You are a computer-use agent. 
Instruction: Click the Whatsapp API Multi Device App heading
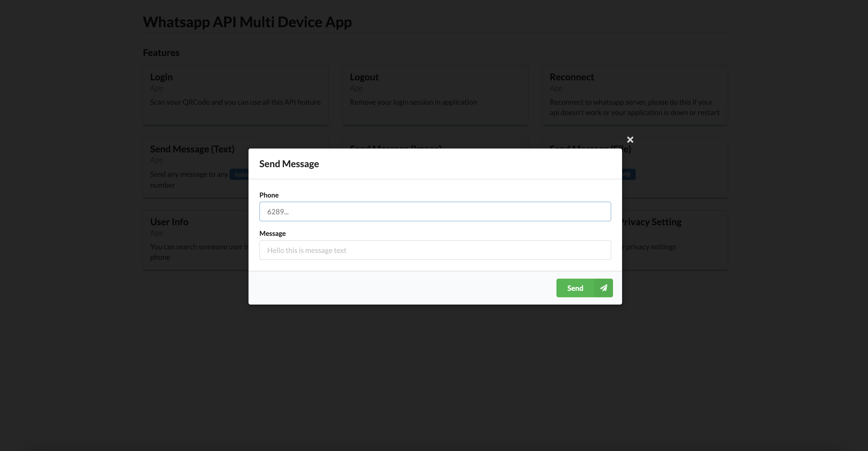[x=247, y=22]
